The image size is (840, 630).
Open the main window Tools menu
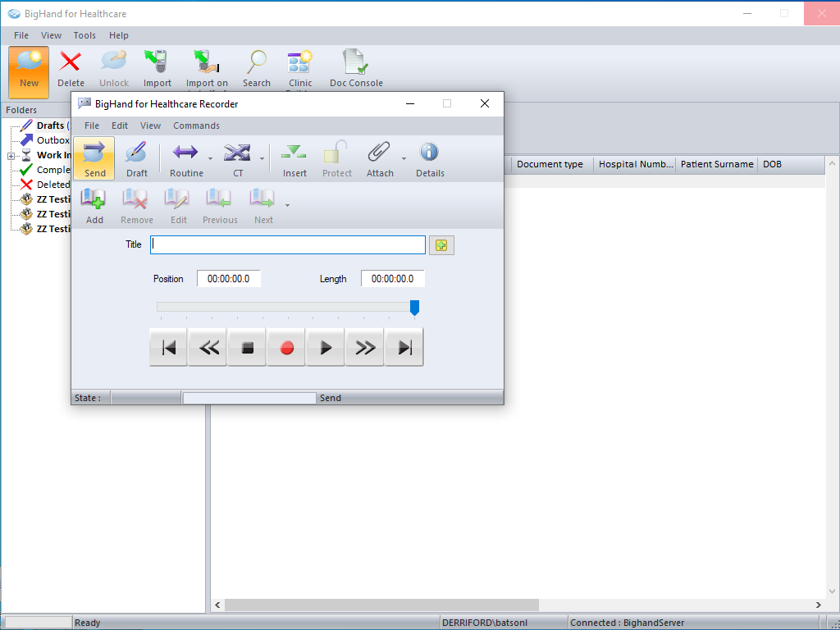(84, 35)
